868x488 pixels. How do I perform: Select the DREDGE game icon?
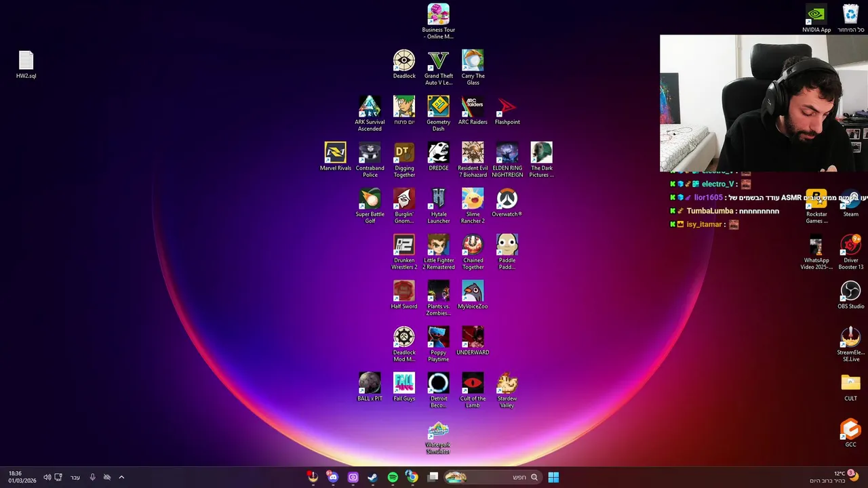coord(438,157)
